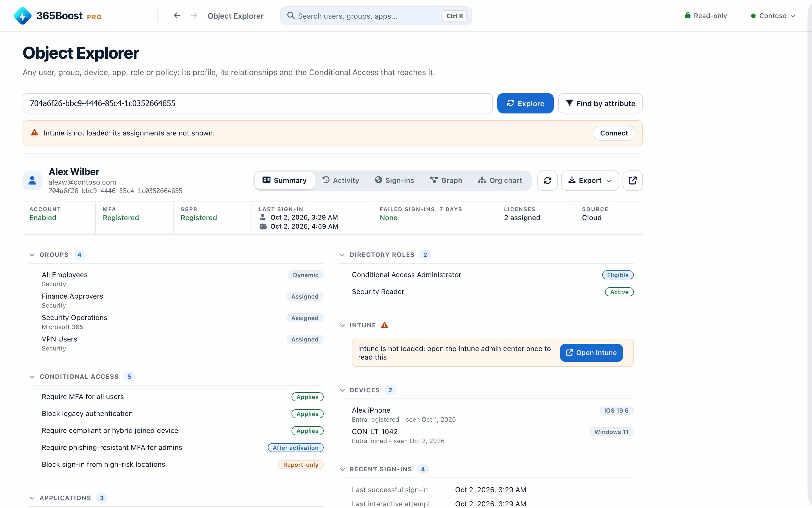Click the Intune section warning icon
This screenshot has width=812, height=508.
pos(385,325)
